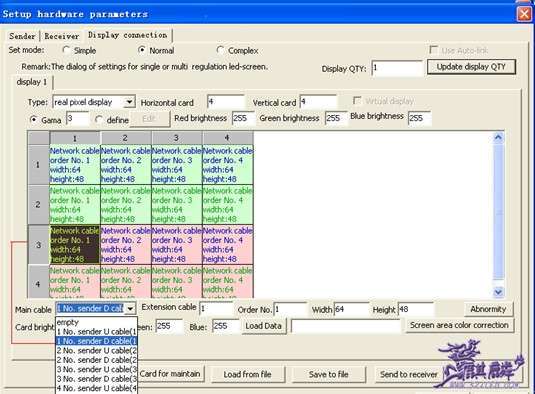This screenshot has height=394, width=535.
Task: Select grid cell row 3 column 2
Action: (x=126, y=245)
